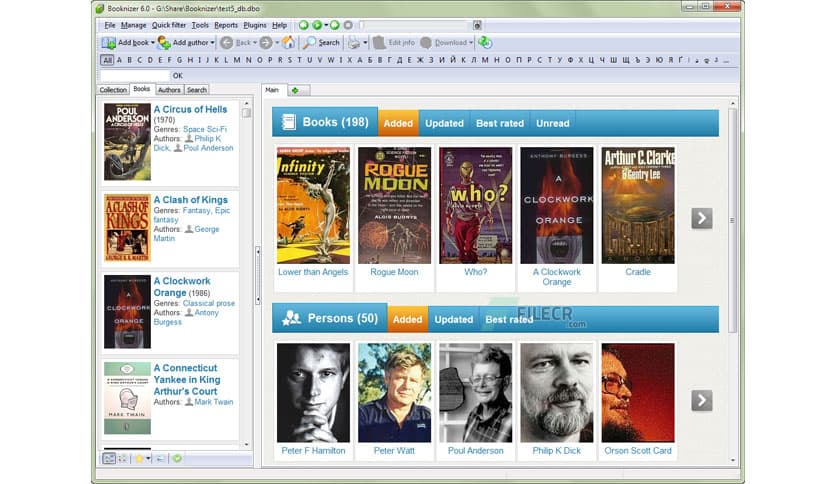Open the Print dropdown arrow
836x484 pixels.
coord(365,43)
